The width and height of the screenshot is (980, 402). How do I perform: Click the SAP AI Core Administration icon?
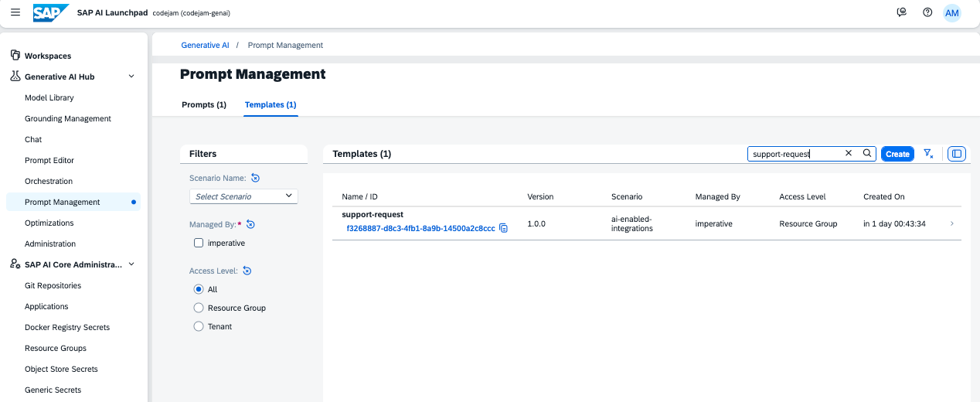[15, 264]
